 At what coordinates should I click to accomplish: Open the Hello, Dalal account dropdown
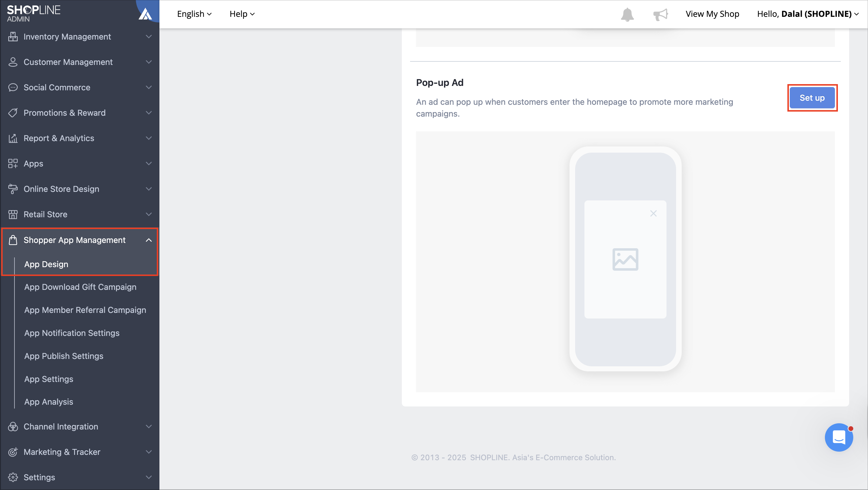[x=808, y=14]
